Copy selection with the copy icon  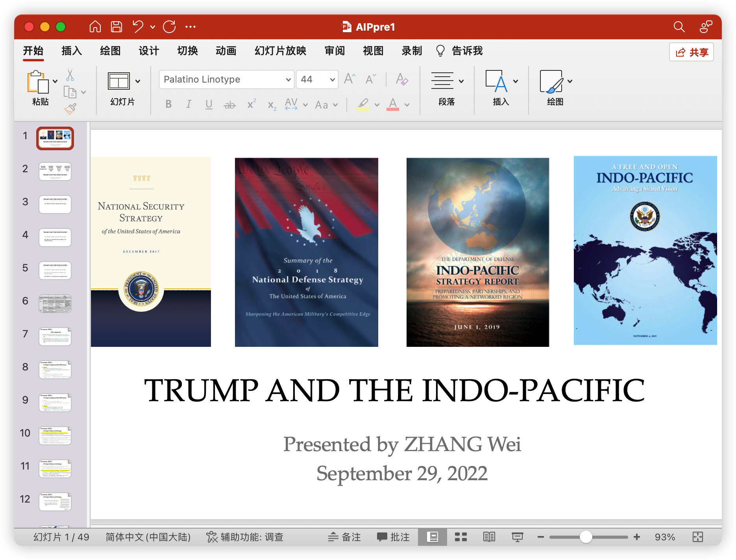pyautogui.click(x=70, y=92)
